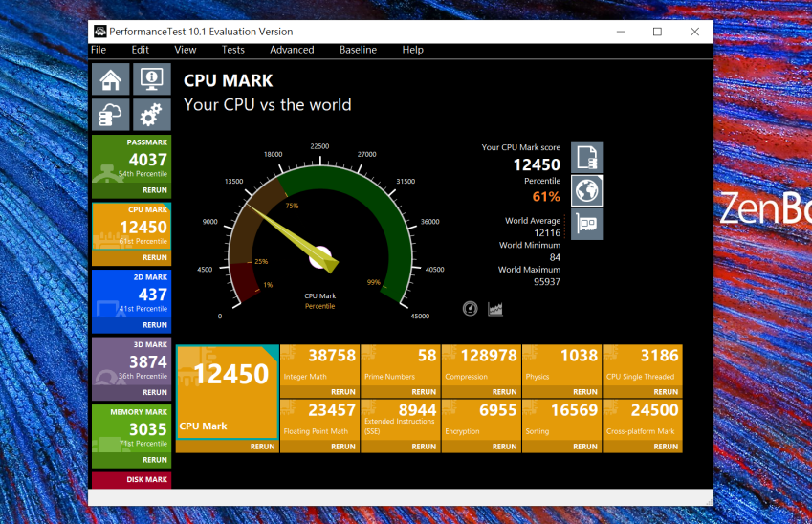Click the PerformanceTest app icon in title bar
The width and height of the screenshot is (812, 524).
click(x=100, y=32)
